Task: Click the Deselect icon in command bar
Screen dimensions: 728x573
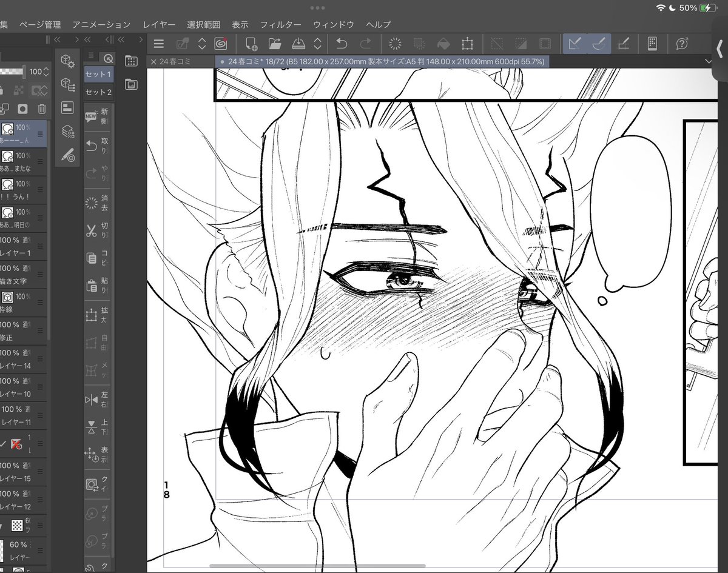Action: (497, 44)
